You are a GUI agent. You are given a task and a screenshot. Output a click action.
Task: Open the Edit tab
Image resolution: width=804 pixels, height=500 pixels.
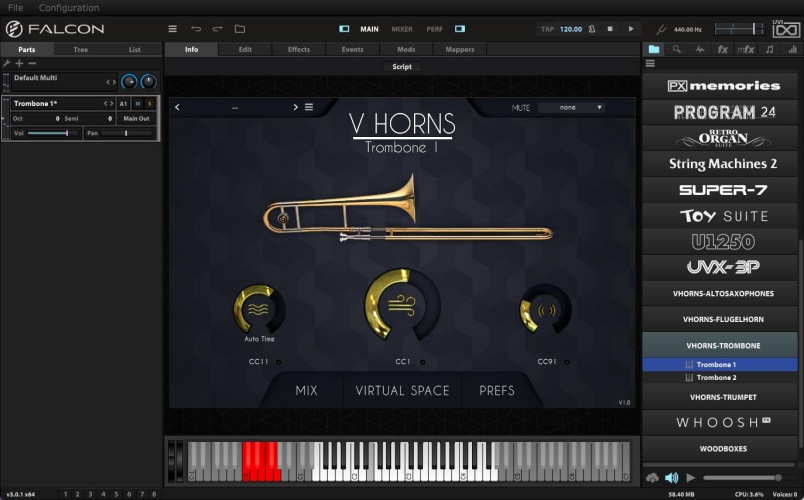coord(245,49)
